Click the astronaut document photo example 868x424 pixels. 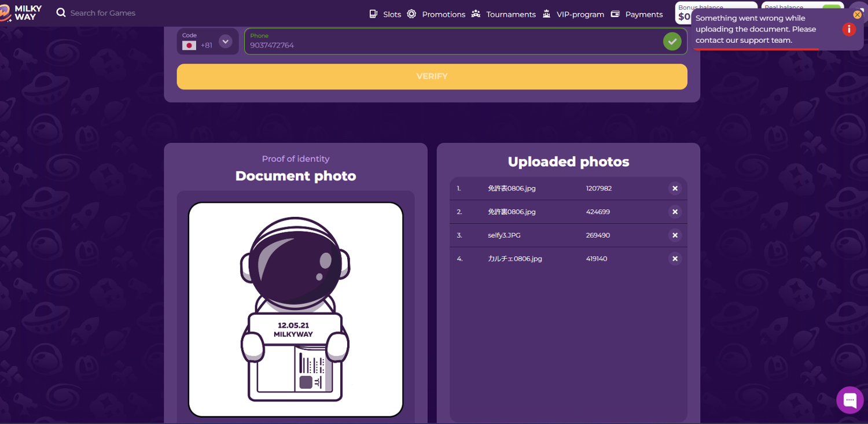click(x=295, y=309)
